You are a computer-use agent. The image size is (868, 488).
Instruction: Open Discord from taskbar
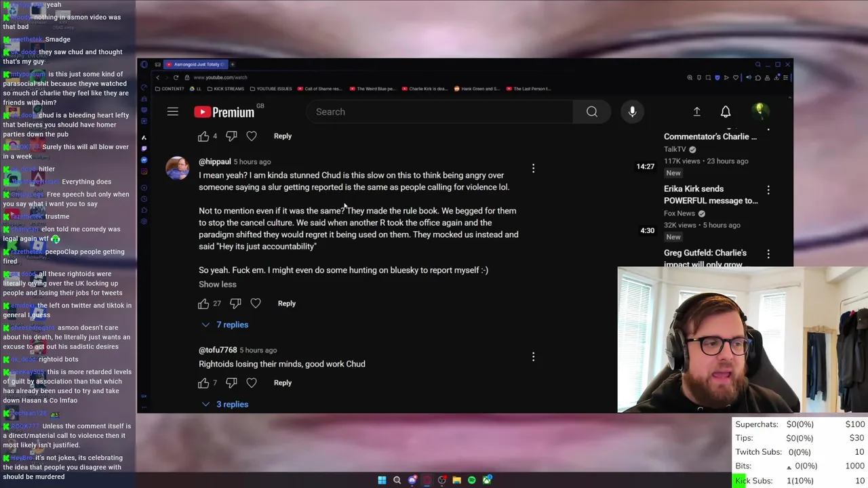click(x=412, y=480)
